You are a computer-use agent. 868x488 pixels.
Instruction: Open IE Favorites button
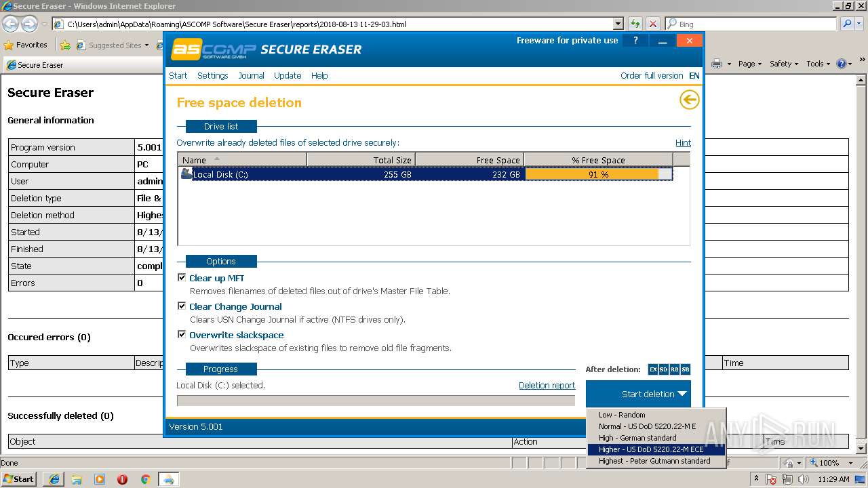click(x=26, y=45)
